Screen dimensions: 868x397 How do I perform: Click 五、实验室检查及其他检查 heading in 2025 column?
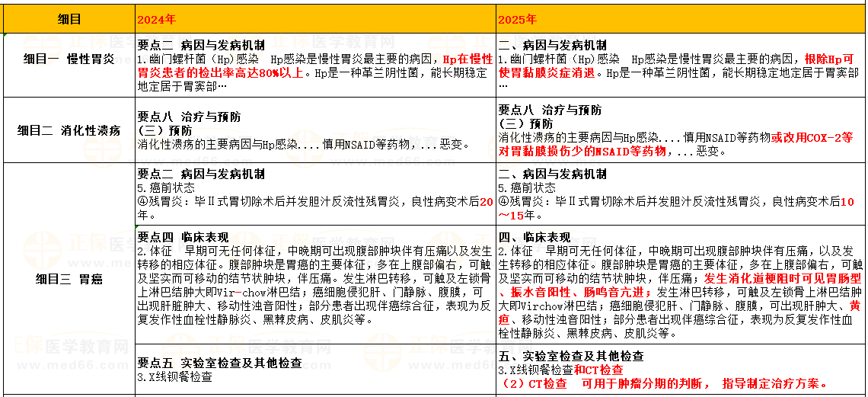tap(571, 356)
